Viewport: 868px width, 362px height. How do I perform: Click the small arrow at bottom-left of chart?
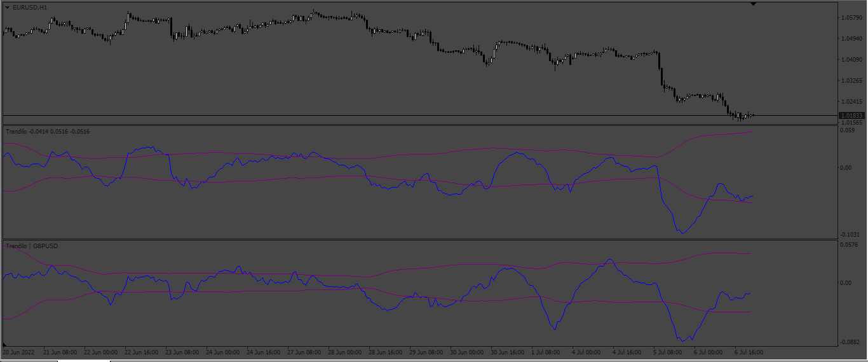[5, 344]
